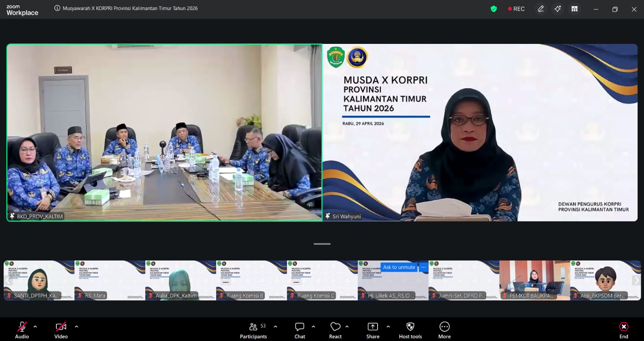The height and width of the screenshot is (341, 644).
Task: Open the AI Companion sparkle icon
Action: click(x=557, y=9)
